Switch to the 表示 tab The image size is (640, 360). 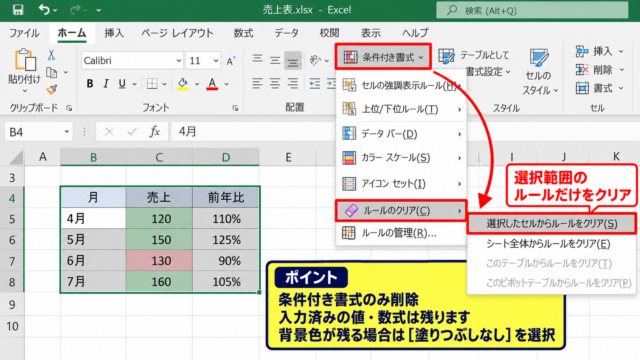point(371,33)
